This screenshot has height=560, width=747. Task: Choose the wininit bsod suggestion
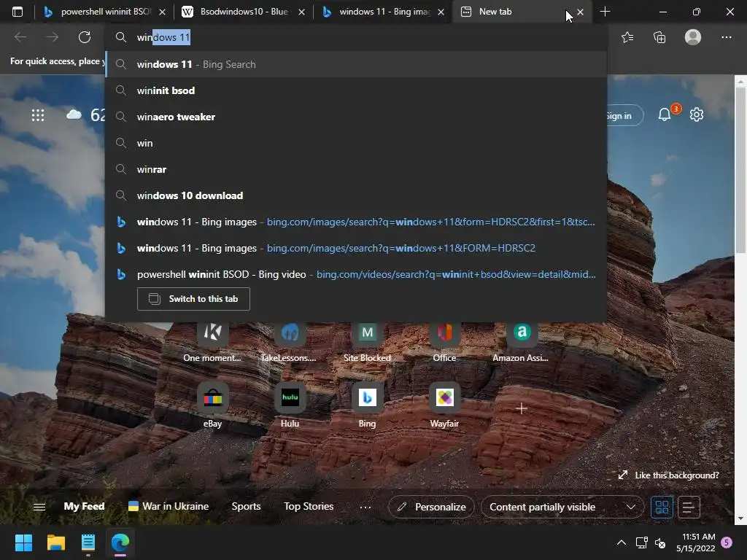tap(355, 90)
